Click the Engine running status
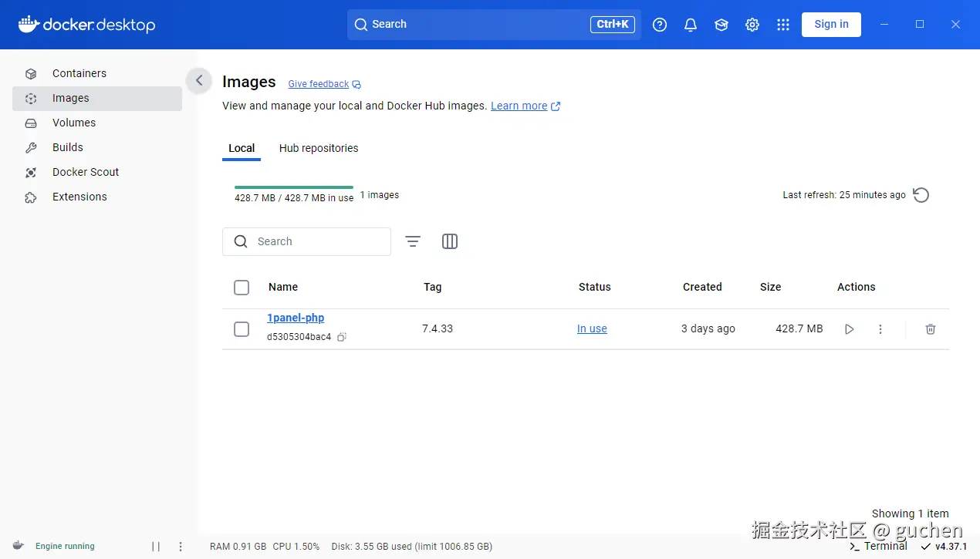This screenshot has width=980, height=559. (x=65, y=546)
